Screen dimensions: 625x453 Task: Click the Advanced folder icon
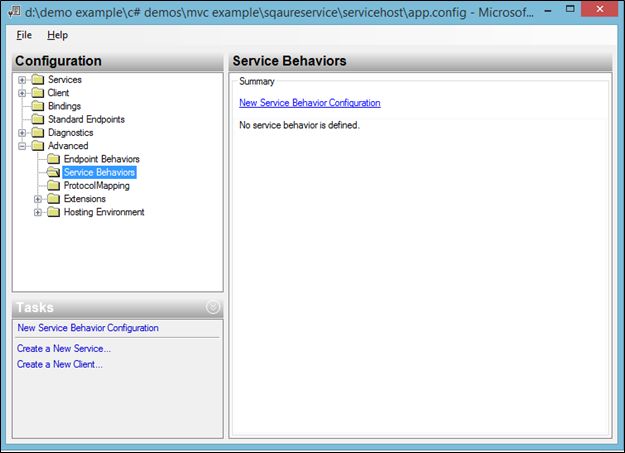tap(38, 146)
